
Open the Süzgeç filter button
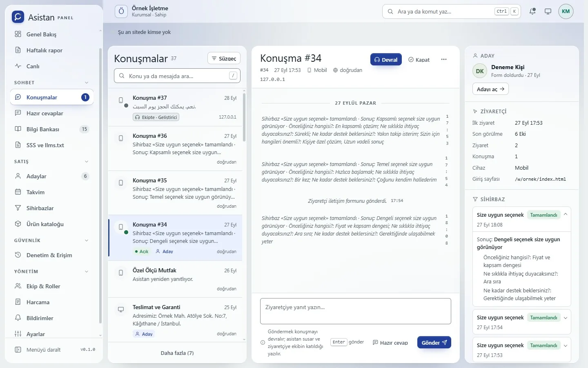(224, 58)
